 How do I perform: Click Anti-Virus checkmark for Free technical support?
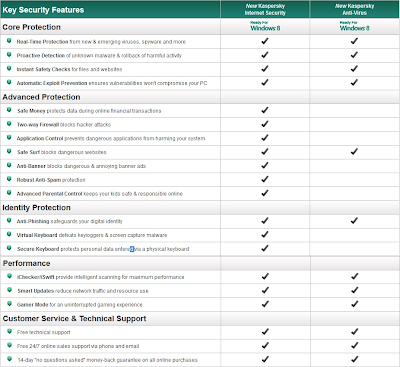(x=354, y=332)
